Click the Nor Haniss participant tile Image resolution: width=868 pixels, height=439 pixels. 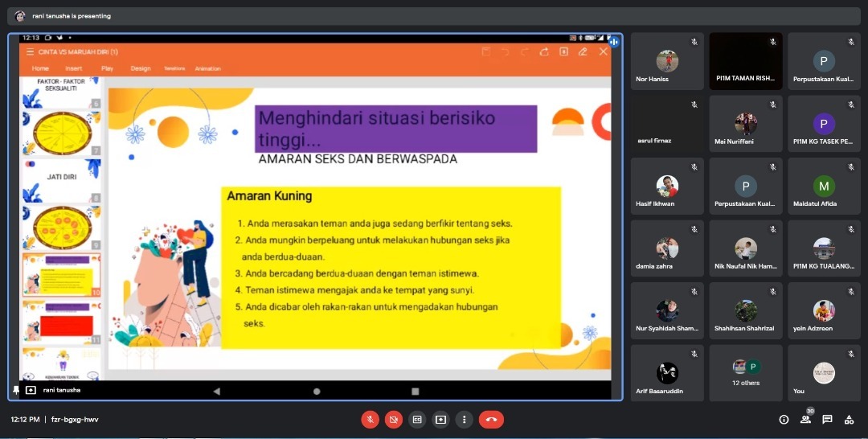666,62
